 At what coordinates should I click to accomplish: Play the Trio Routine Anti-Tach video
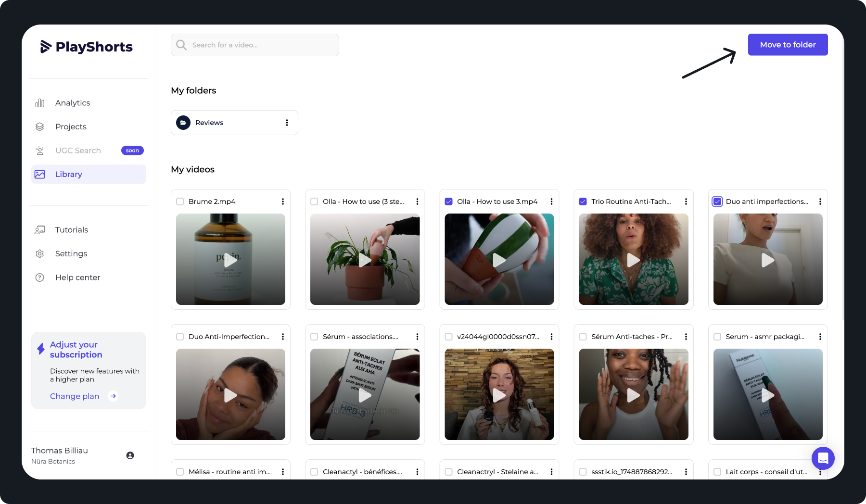(634, 260)
